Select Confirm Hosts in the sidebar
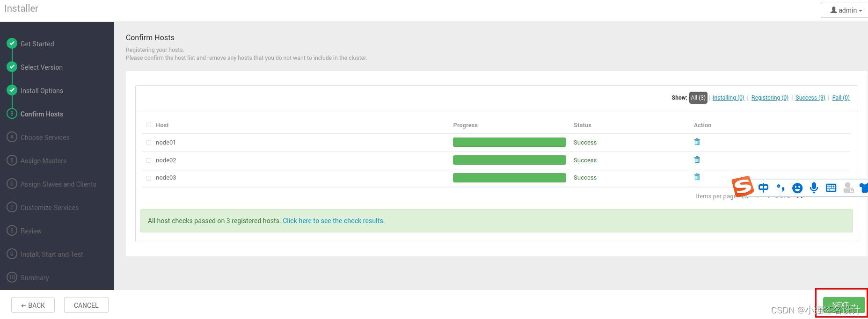The width and height of the screenshot is (868, 319). tap(42, 114)
